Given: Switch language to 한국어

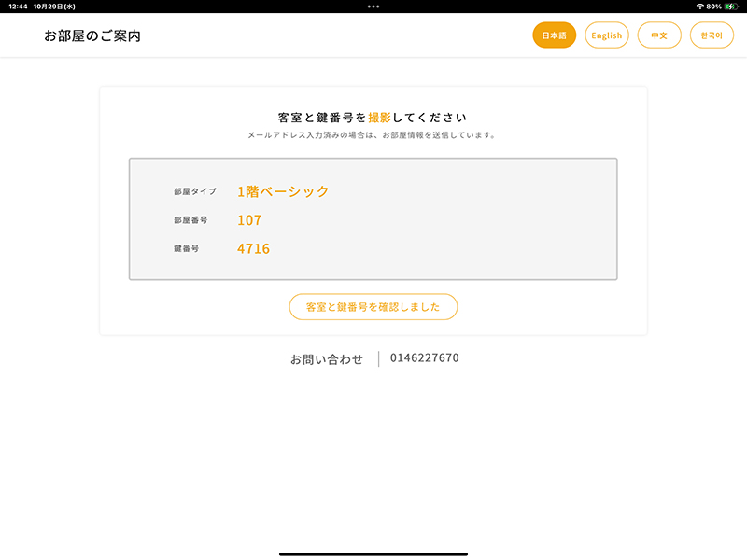Looking at the screenshot, I should pos(712,35).
